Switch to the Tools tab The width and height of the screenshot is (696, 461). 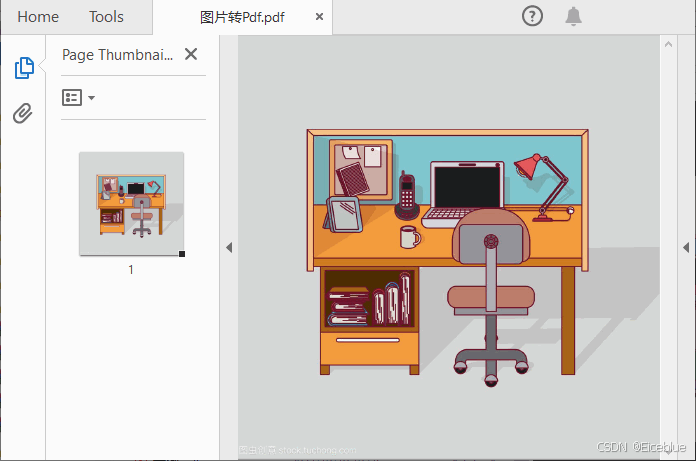point(106,17)
